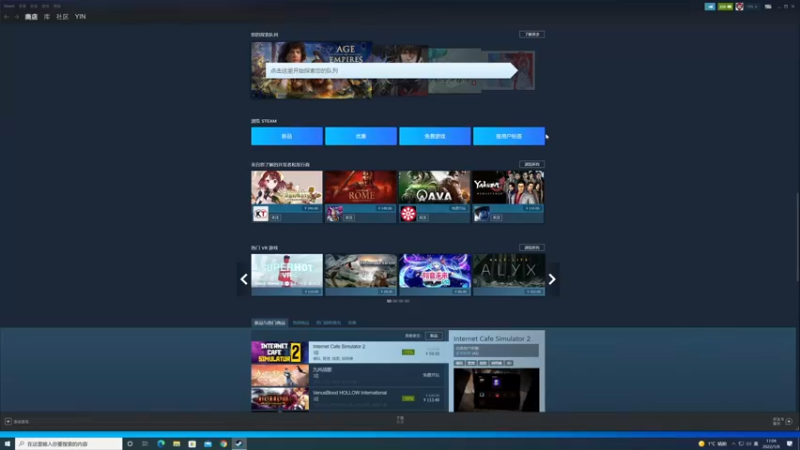Open friends and chat icon at bottom right
This screenshot has width=800, height=450.
[x=789, y=421]
